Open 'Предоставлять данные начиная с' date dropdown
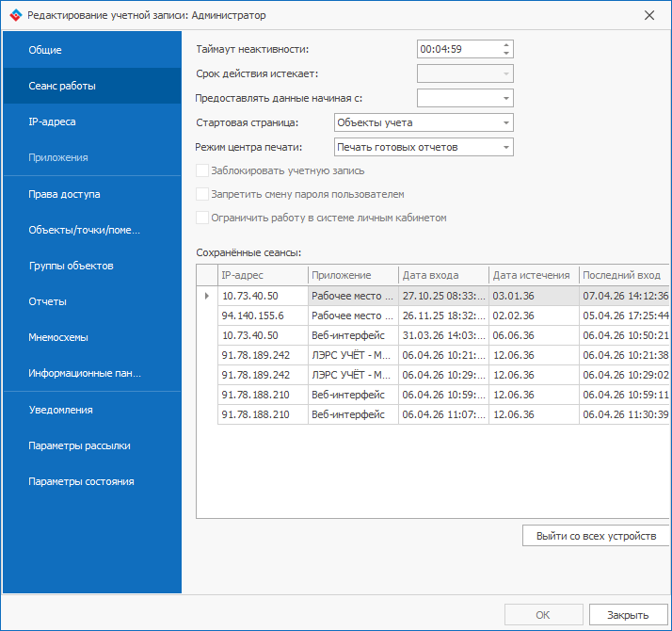This screenshot has width=672, height=631. [x=506, y=98]
